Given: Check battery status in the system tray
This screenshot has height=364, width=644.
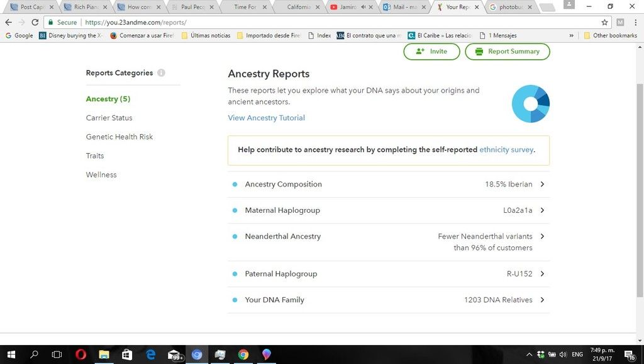Looking at the screenshot, I should pyautogui.click(x=552, y=354).
